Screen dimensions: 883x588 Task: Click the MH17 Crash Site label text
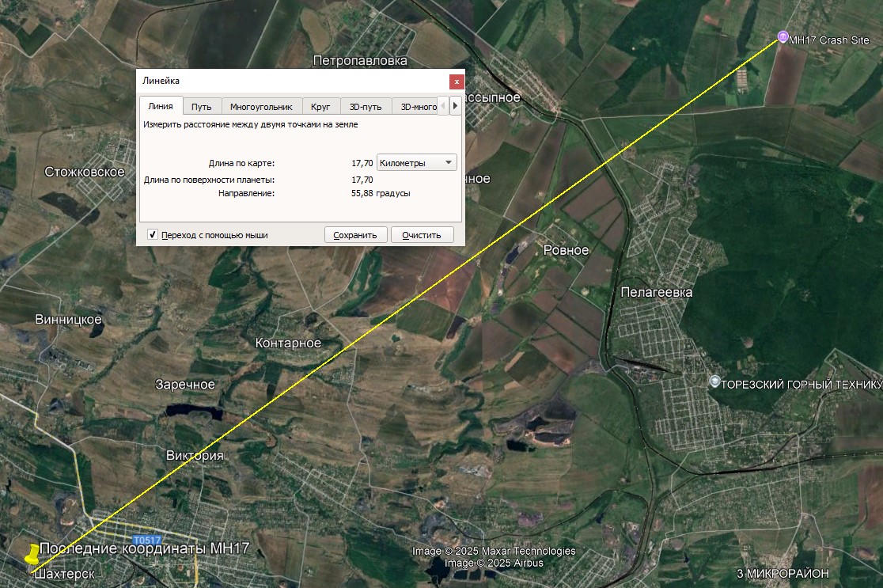[x=829, y=40]
